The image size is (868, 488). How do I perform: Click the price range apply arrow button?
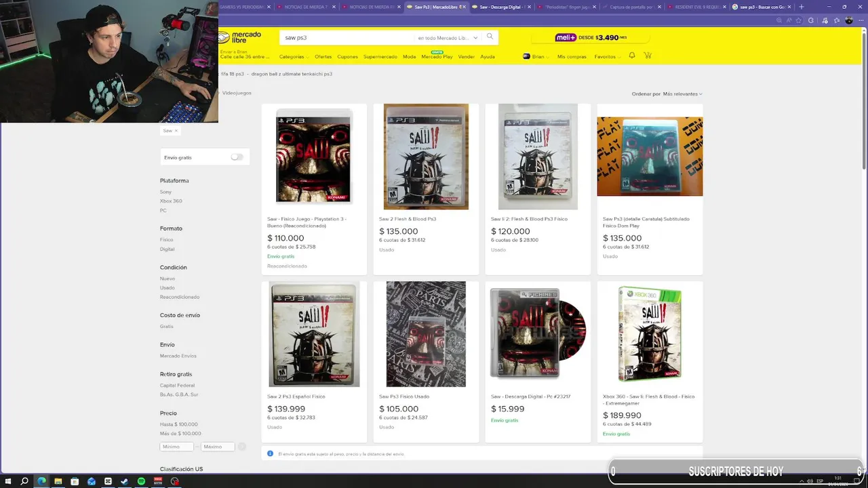[x=242, y=447]
